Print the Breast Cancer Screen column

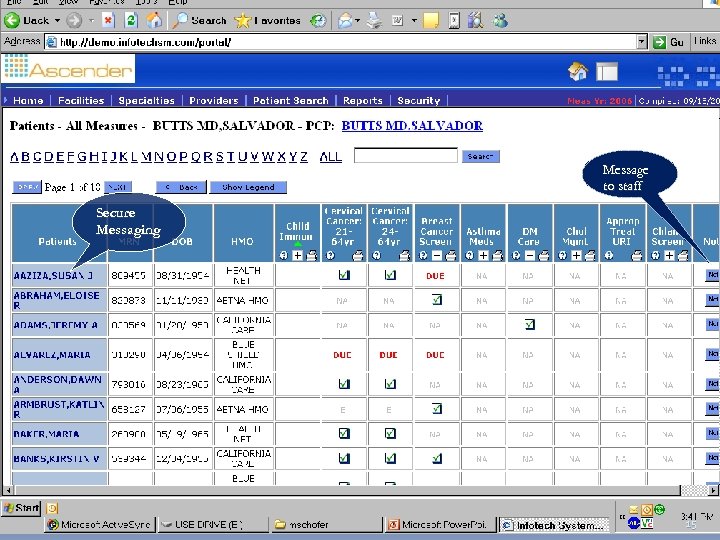pyautogui.click(x=451, y=256)
